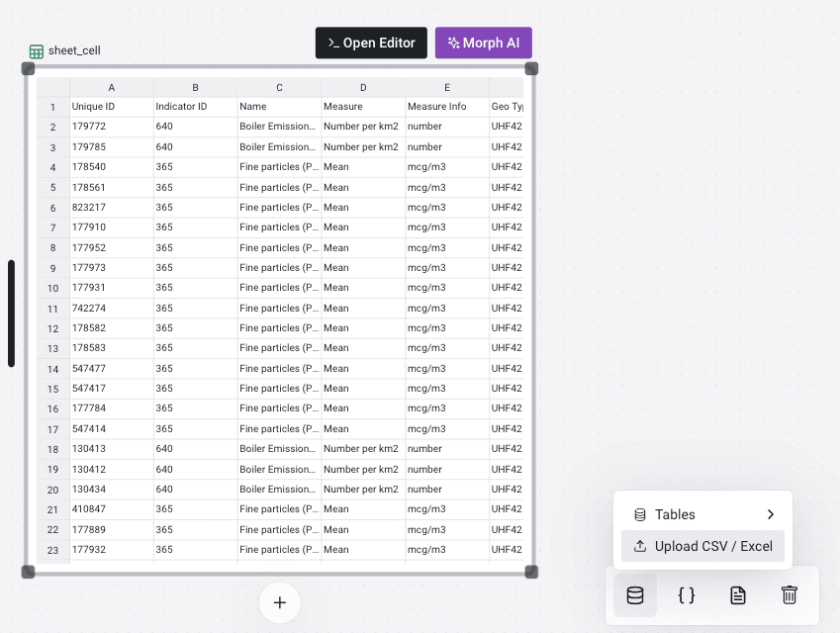
Task: Expand the Tables submenu chevron
Action: [x=770, y=514]
